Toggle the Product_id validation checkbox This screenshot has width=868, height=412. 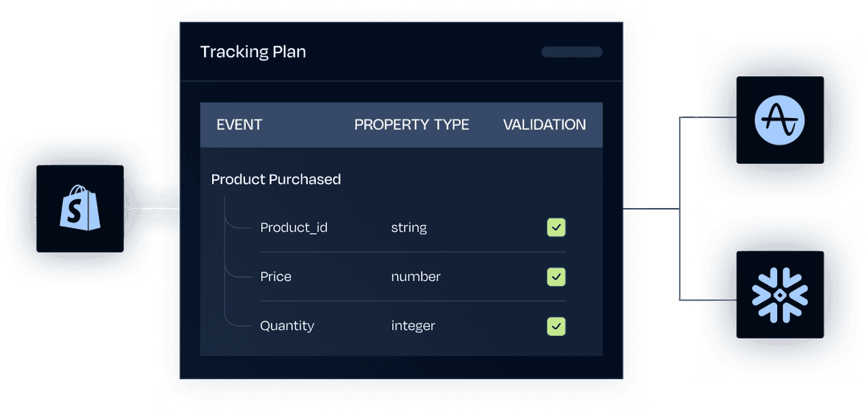pos(556,227)
